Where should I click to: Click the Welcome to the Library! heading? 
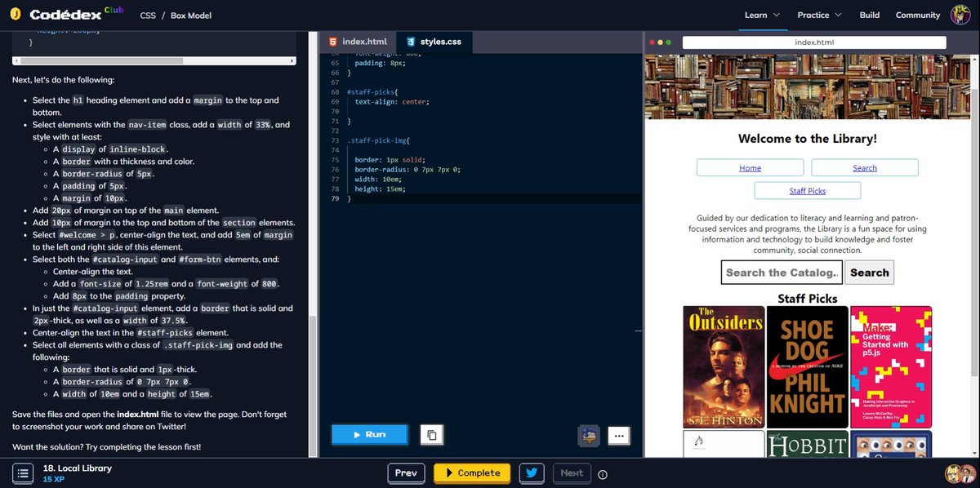click(x=808, y=139)
